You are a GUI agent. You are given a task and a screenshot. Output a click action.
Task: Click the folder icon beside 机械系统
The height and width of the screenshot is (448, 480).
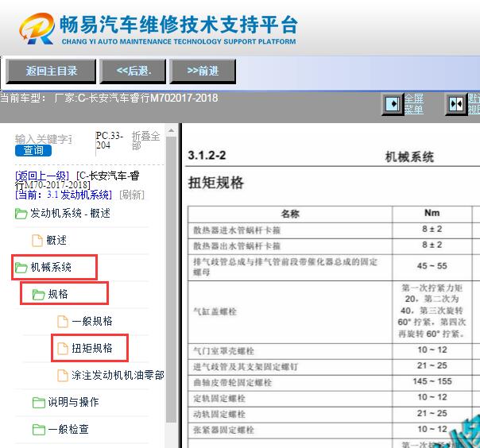21,268
